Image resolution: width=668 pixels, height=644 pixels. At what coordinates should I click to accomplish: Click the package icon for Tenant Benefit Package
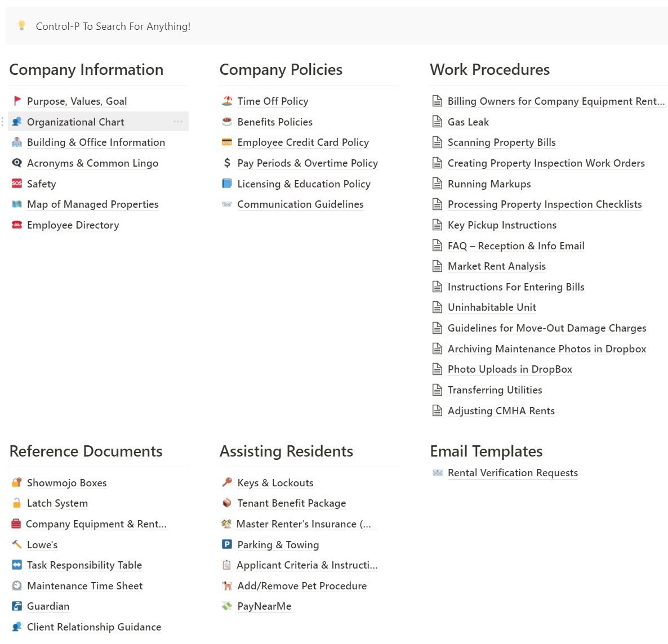click(x=227, y=503)
